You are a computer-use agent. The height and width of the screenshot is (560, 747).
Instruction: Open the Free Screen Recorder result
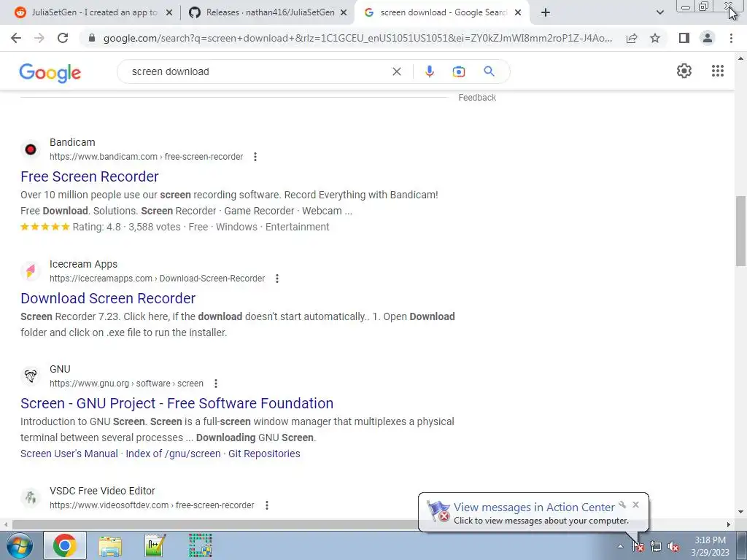coord(90,176)
